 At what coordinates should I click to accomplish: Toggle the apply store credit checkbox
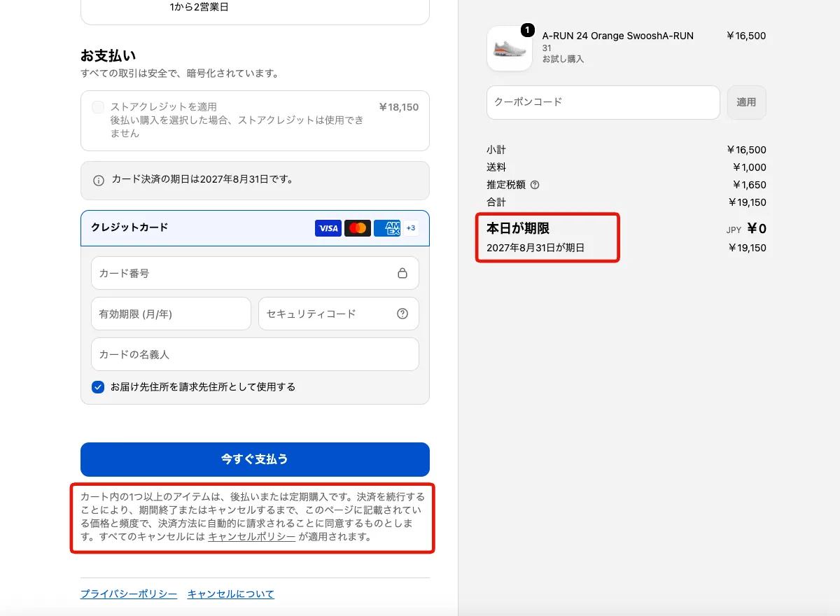click(98, 107)
